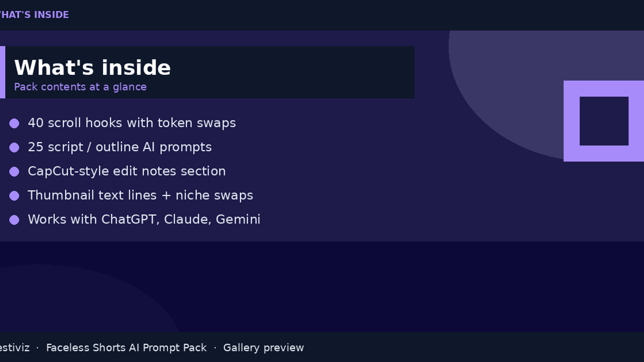The height and width of the screenshot is (362, 644).
Task: Click the Pack contents at a glance subtitle
Action: [80, 87]
